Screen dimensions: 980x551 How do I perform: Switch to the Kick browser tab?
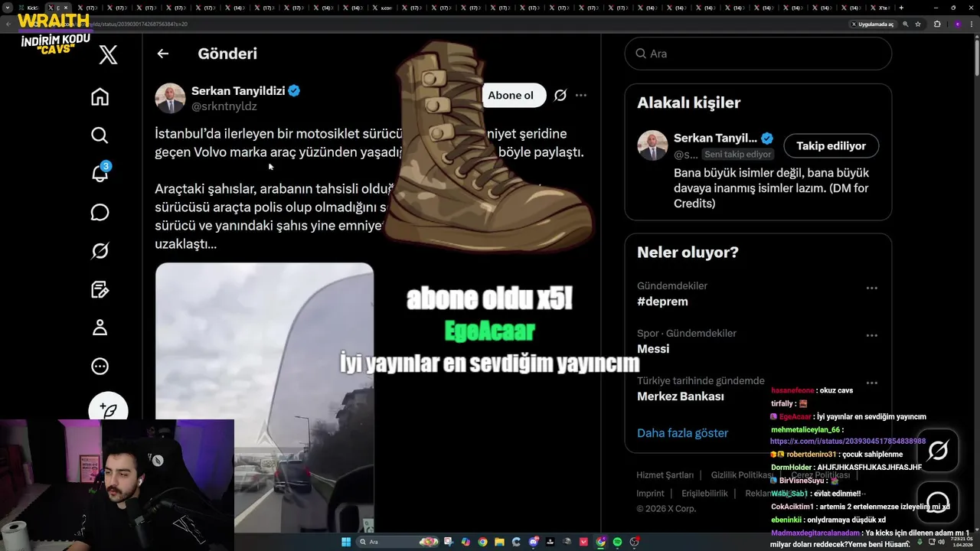[x=29, y=8]
